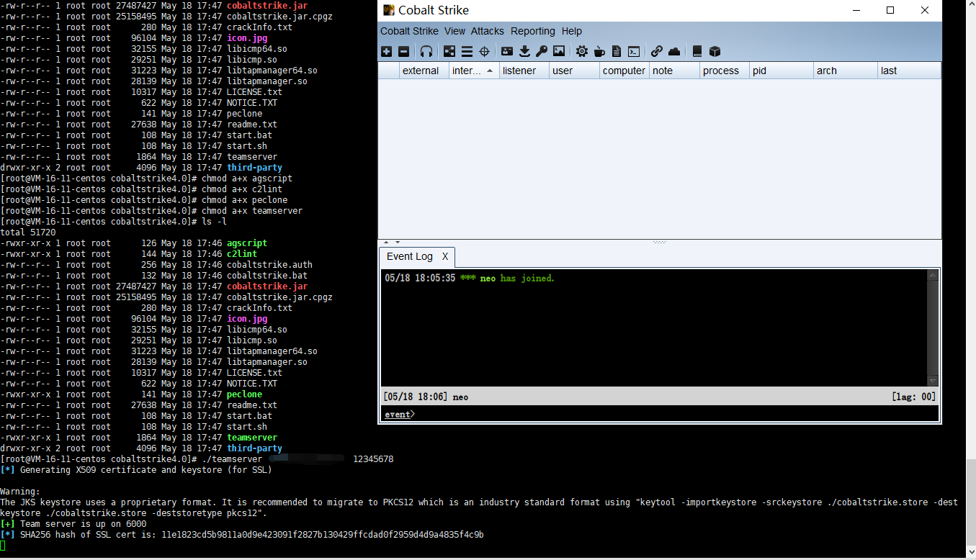The width and height of the screenshot is (976, 560).
Task: Click the neo has joined log entry
Action: tap(470, 278)
